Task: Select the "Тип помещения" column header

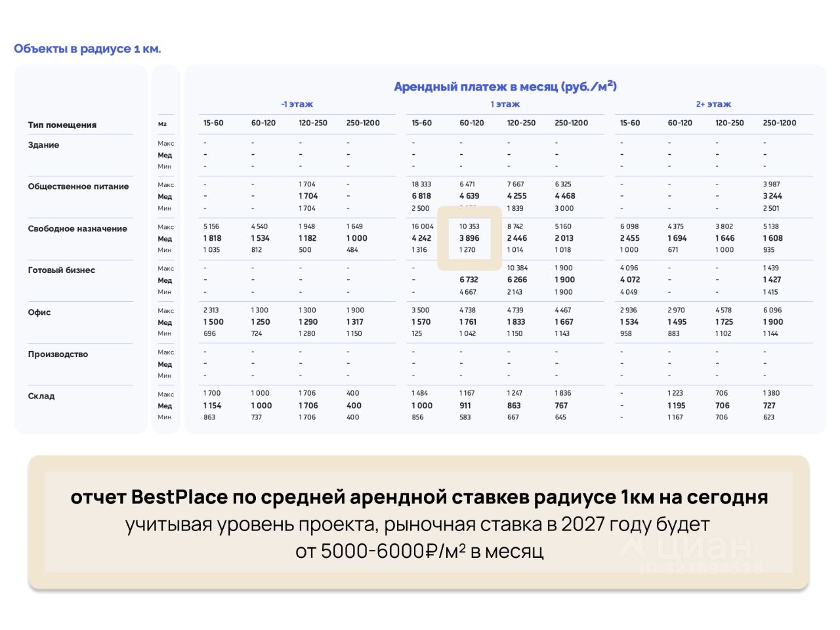Action: (x=62, y=125)
